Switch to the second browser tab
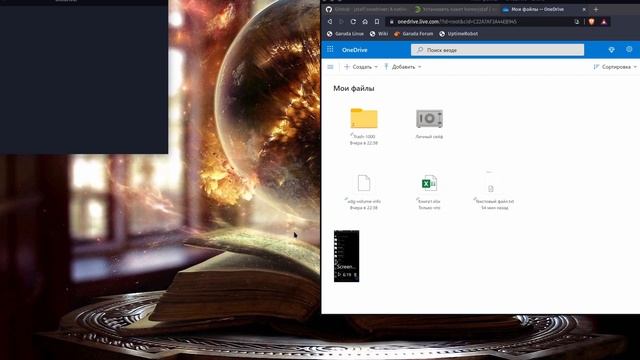The width and height of the screenshot is (640, 360). pos(456,9)
